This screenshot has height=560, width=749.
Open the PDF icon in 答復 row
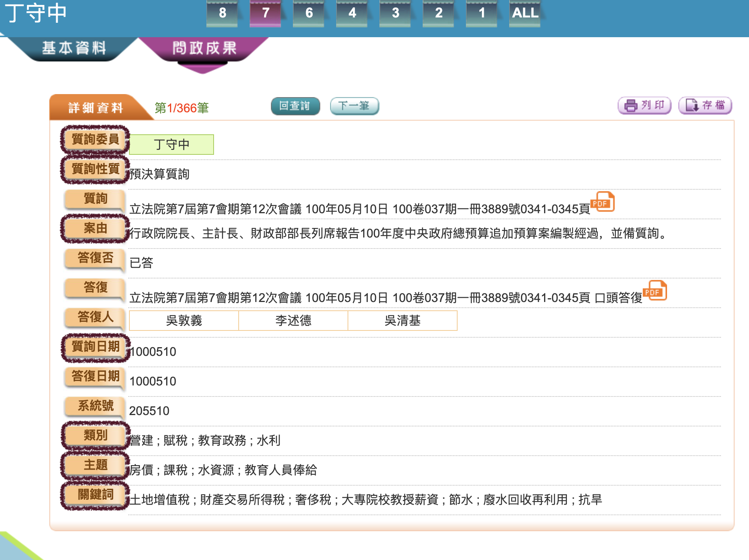click(655, 291)
